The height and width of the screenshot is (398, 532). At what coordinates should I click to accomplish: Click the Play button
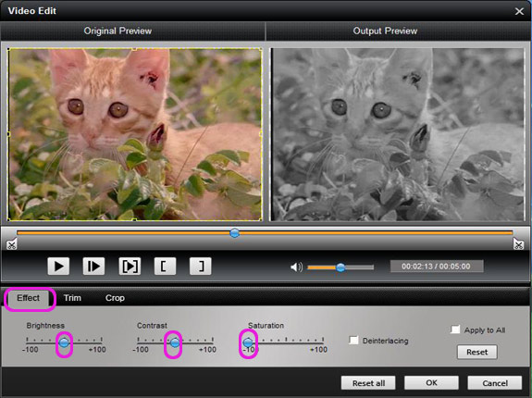pos(58,266)
